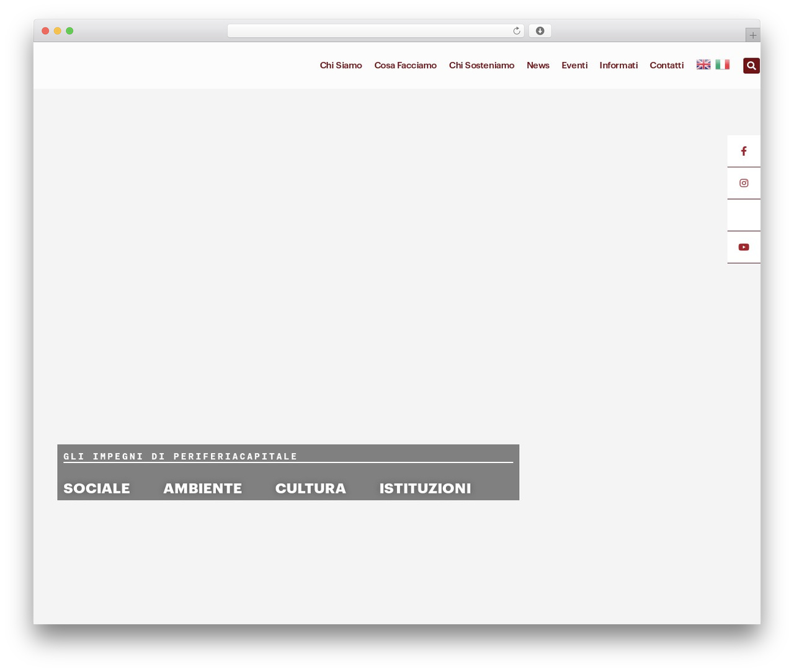Open a new browser tab
This screenshot has height=672, width=794.
[752, 35]
